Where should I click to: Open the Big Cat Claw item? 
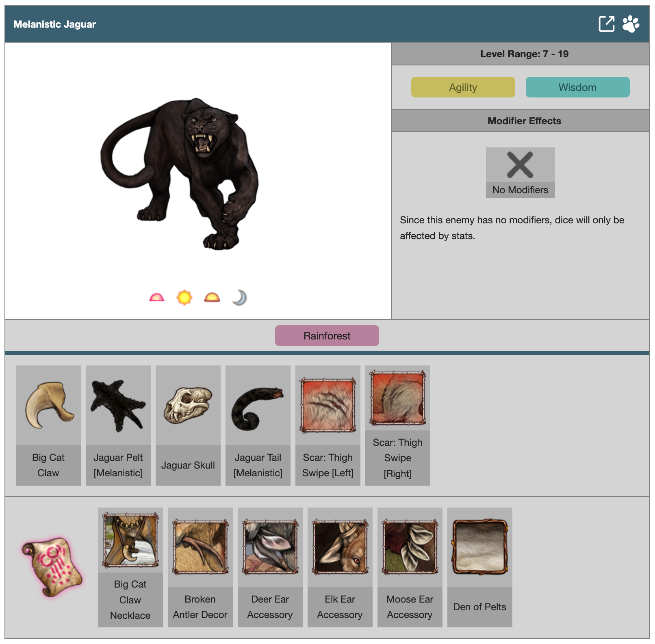[48, 425]
